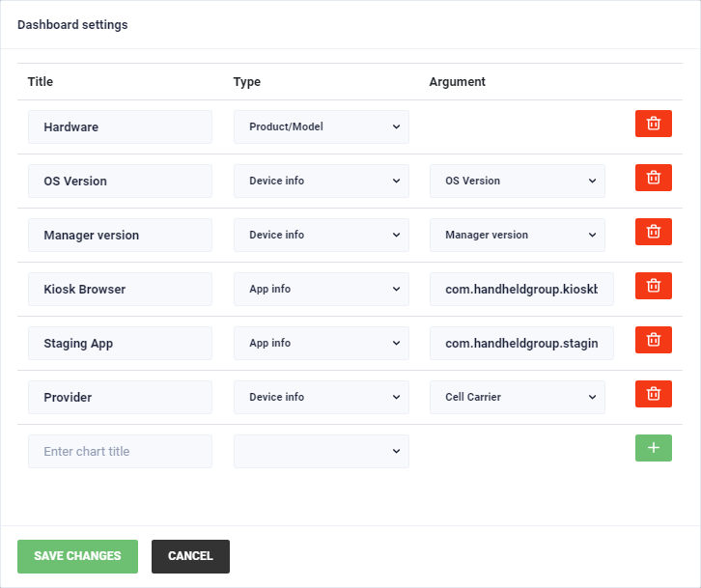Edit the Hardware title field

pyautogui.click(x=120, y=126)
